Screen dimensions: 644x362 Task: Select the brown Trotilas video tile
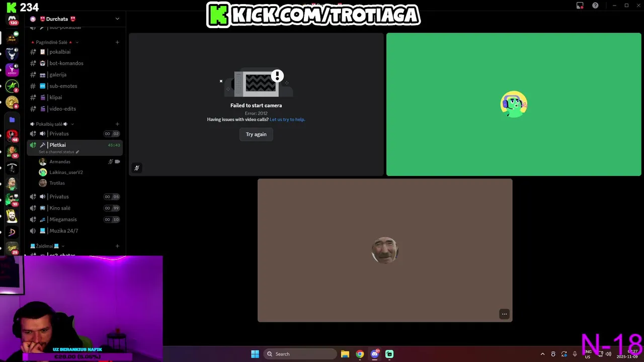point(385,250)
